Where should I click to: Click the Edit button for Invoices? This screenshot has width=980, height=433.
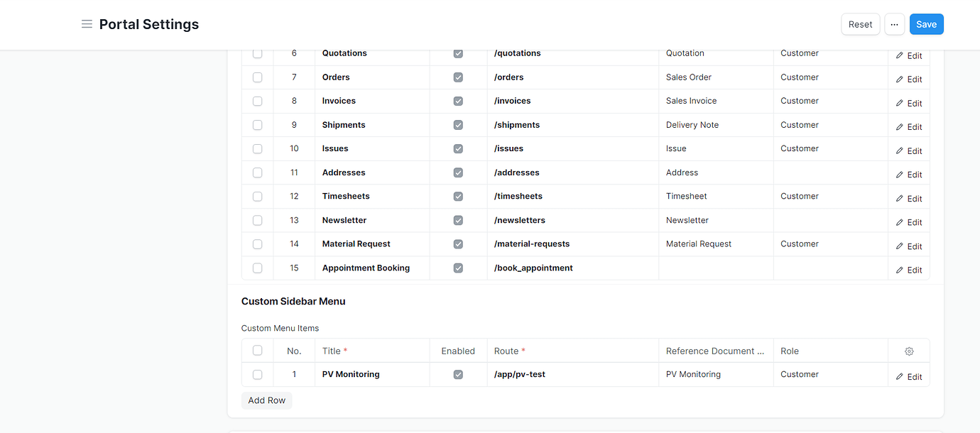pyautogui.click(x=909, y=103)
